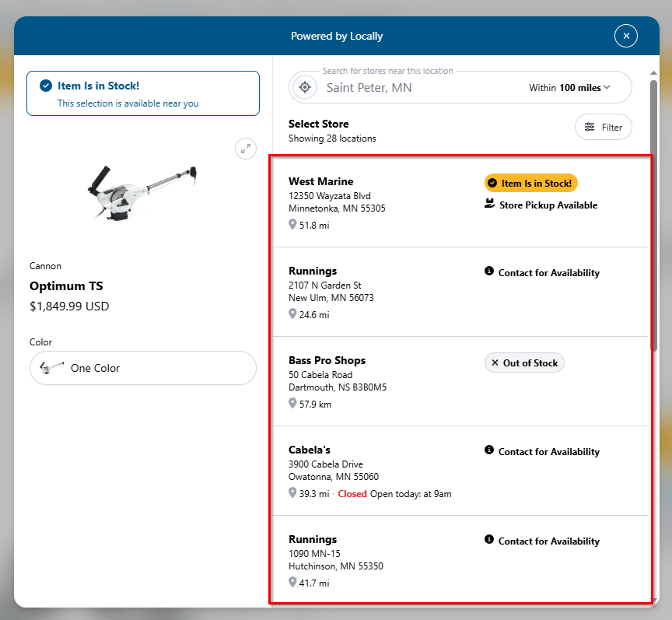Click the Out of Stock badge
This screenshot has width=672, height=620.
(524, 363)
